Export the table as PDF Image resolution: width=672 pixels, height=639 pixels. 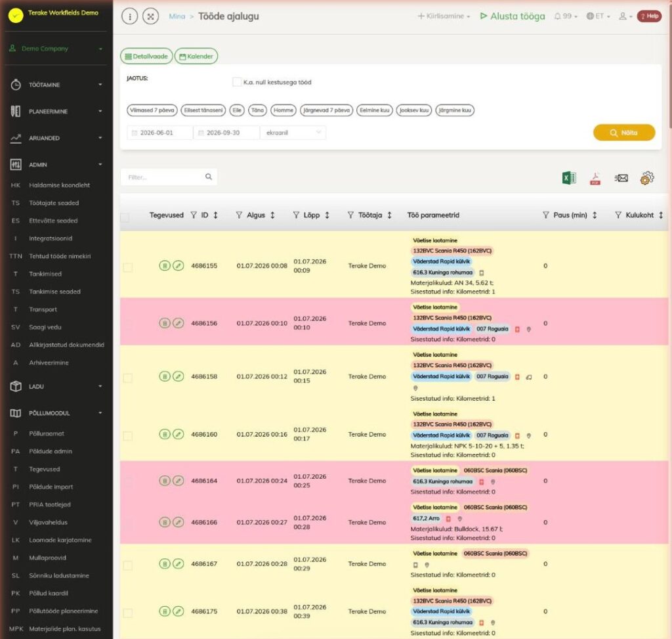tap(595, 177)
